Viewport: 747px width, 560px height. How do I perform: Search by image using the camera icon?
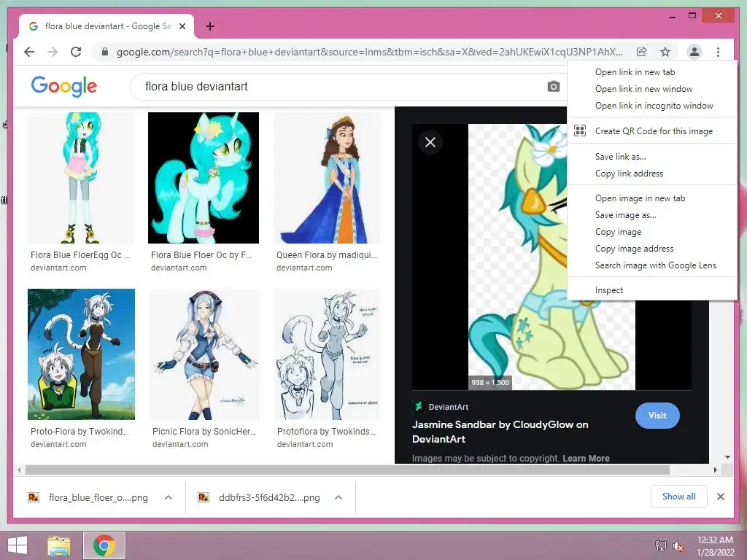click(x=553, y=87)
